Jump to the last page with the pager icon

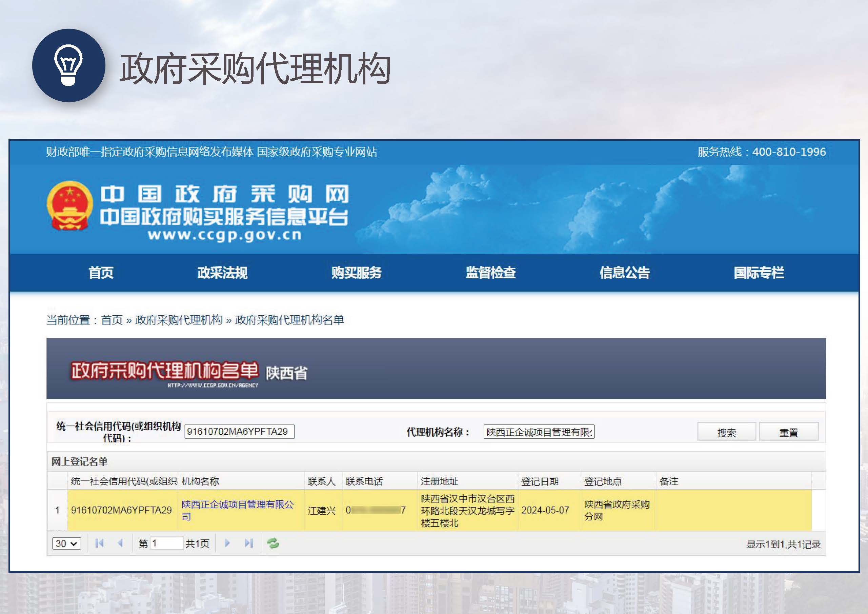(248, 543)
